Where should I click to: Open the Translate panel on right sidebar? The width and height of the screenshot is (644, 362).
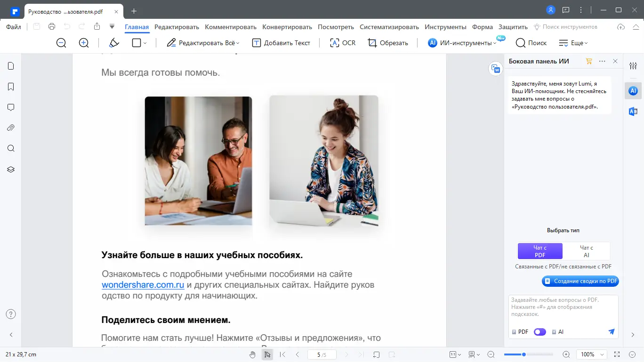pyautogui.click(x=633, y=112)
